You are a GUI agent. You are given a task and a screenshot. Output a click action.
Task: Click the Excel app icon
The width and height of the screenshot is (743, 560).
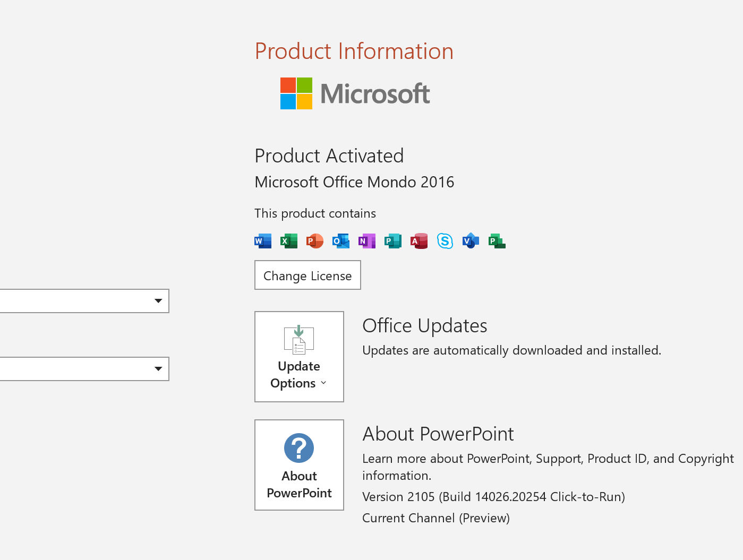click(x=289, y=241)
